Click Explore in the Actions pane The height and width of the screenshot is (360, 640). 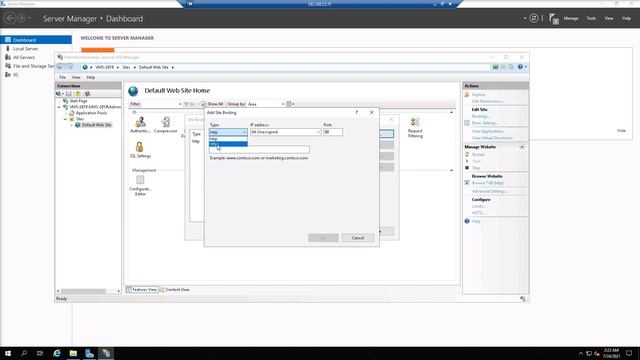[x=478, y=95]
